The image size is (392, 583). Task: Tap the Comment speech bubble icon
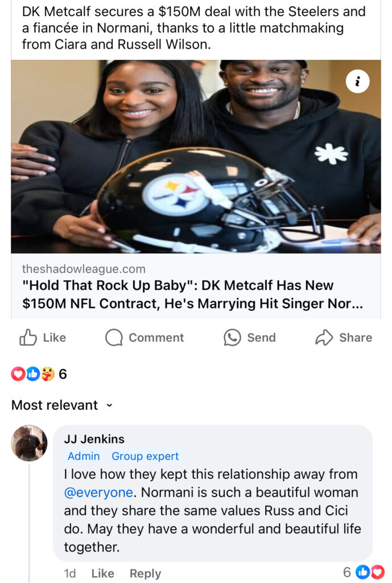point(114,338)
